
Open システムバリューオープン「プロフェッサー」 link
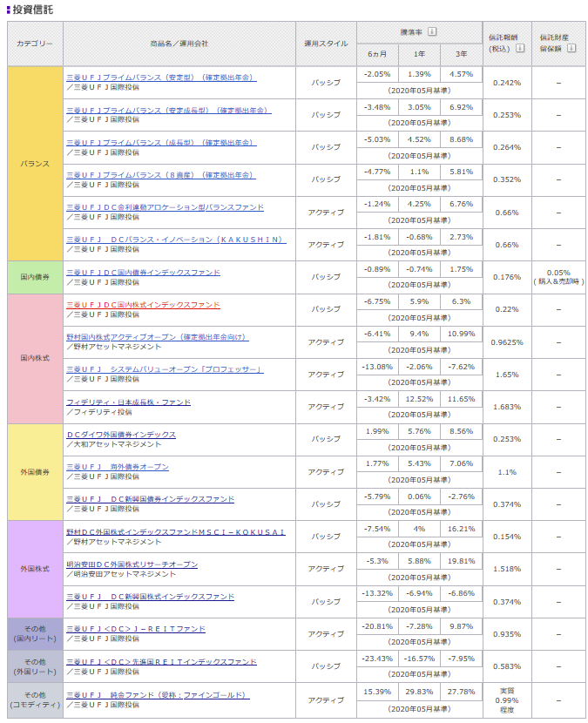[165, 369]
